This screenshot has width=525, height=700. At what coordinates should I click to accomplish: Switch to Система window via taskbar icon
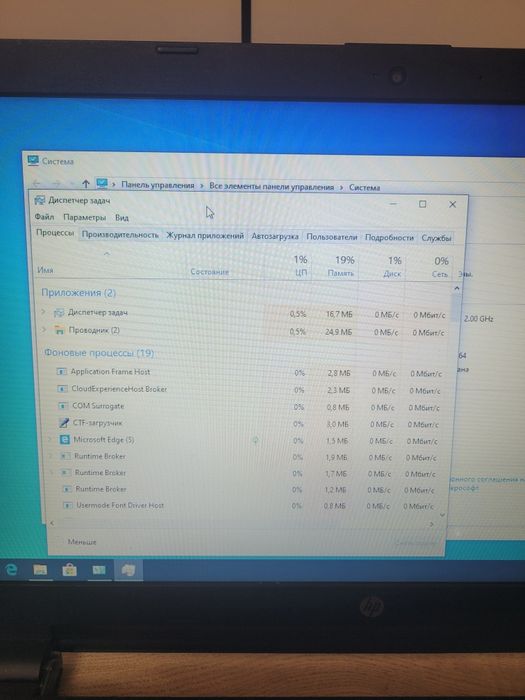click(x=99, y=570)
